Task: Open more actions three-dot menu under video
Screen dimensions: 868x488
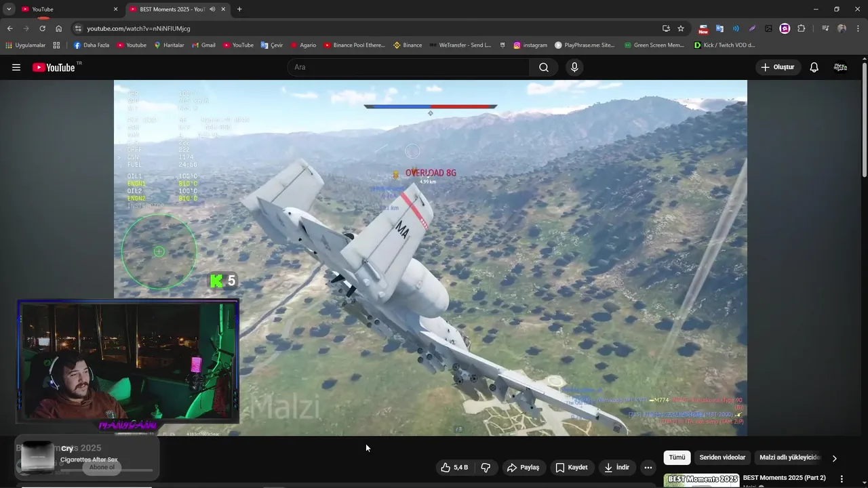Action: [x=648, y=468]
